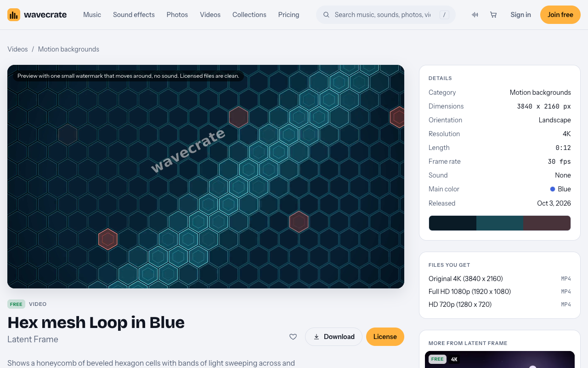Click the wavecrate logo icon
This screenshot has height=368, width=588.
click(x=14, y=15)
